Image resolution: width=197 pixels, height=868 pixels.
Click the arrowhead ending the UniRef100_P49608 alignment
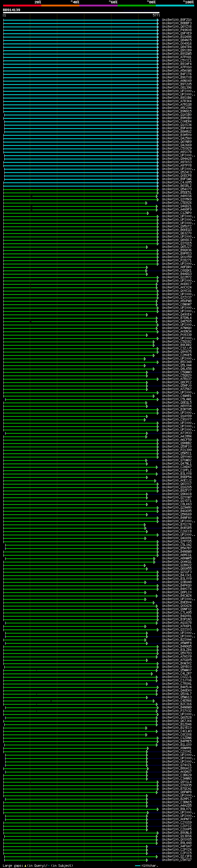(x=158, y=30)
